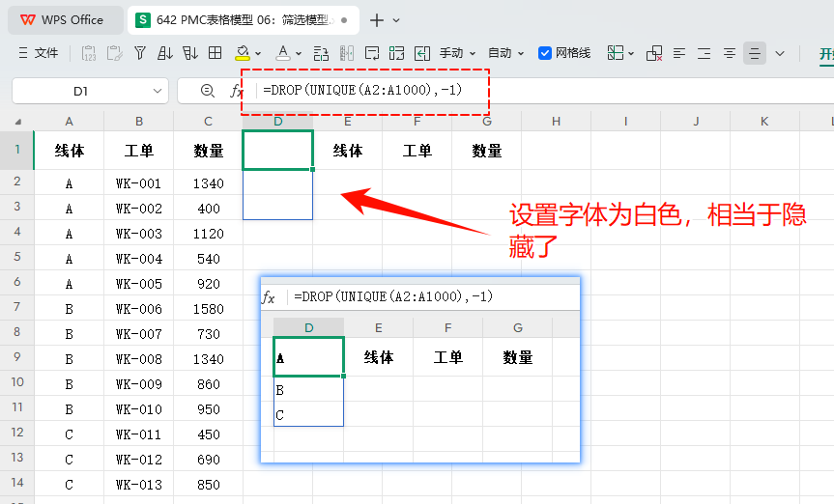Screen dimensions: 834x504
Task: Expand the toolbar overflow chevron
Action: [780, 53]
